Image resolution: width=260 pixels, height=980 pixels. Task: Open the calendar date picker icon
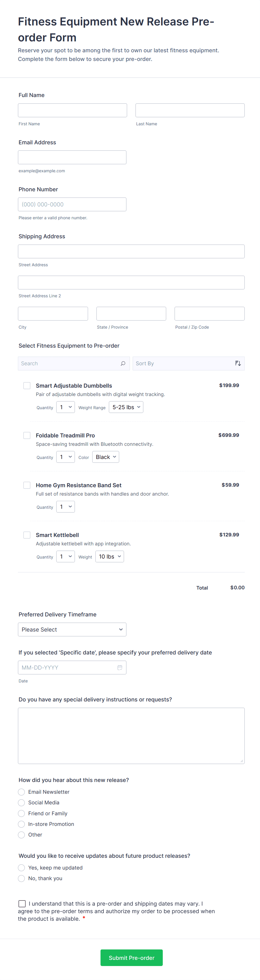[x=120, y=667]
